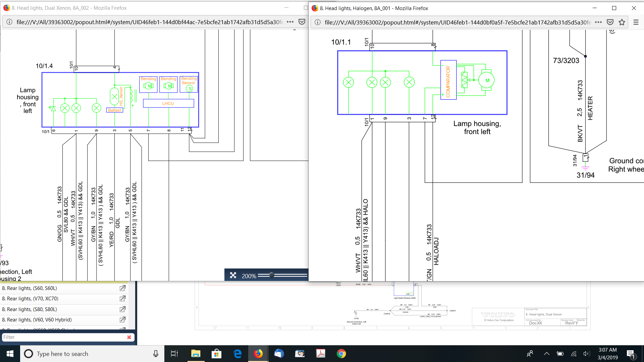Clear the filter with red X

point(129,337)
